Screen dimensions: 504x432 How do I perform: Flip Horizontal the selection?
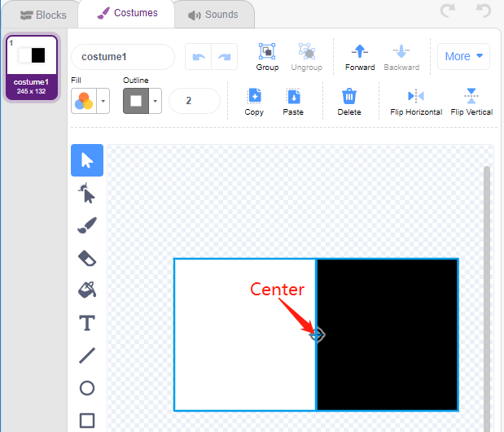(416, 102)
